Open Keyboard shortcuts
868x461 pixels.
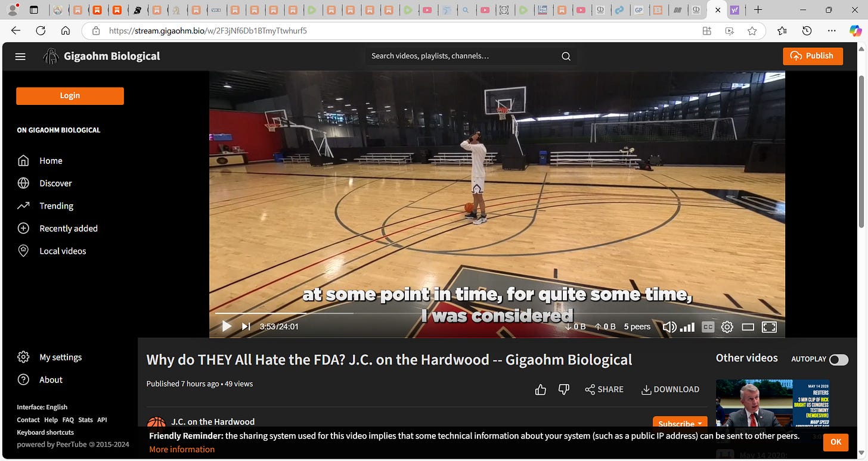[x=45, y=432]
